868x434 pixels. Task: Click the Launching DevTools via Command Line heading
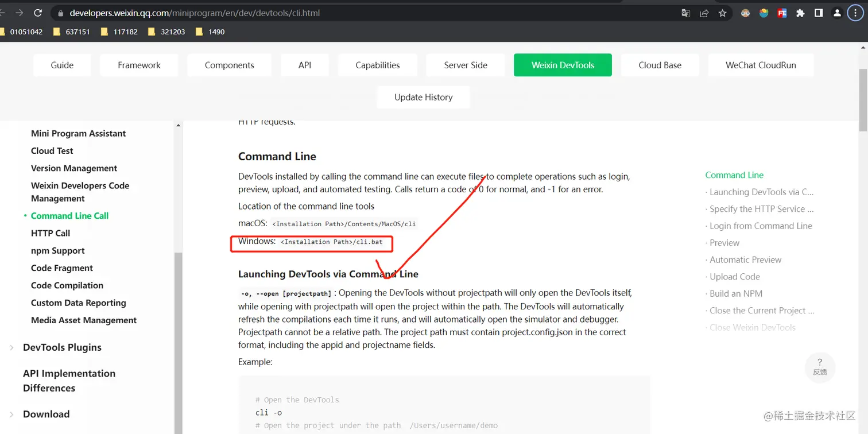tap(328, 274)
